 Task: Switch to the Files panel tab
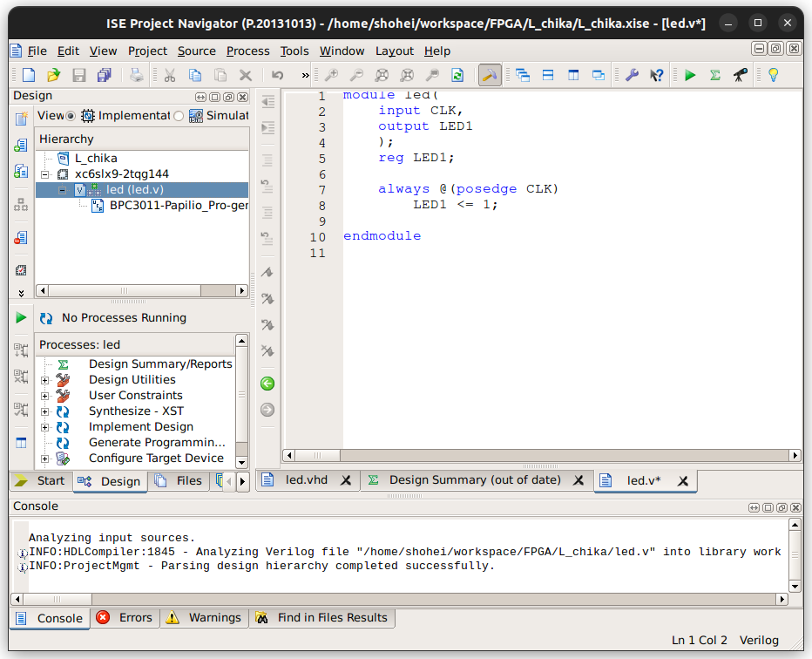pos(179,481)
